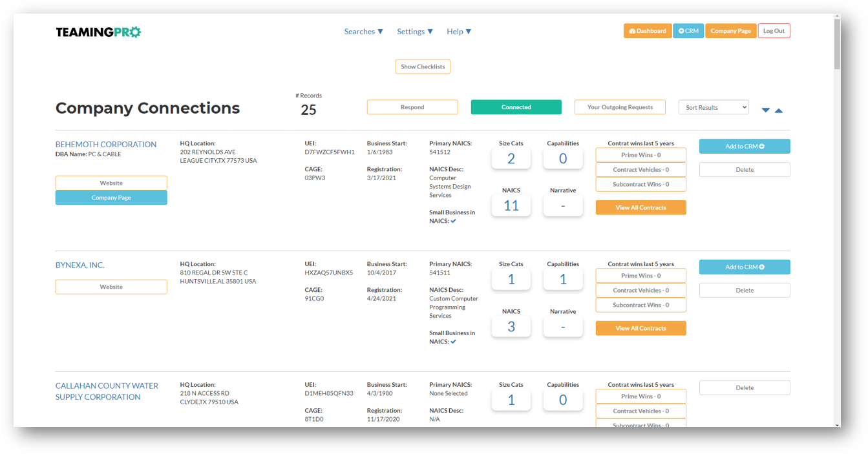868x454 pixels.
Task: Click Behemoth's Small Business checkmark
Action: [453, 222]
